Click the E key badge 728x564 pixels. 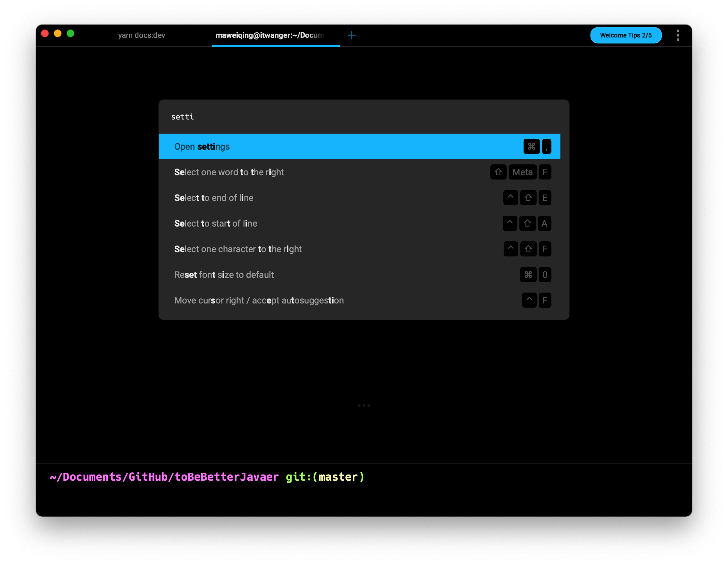545,198
